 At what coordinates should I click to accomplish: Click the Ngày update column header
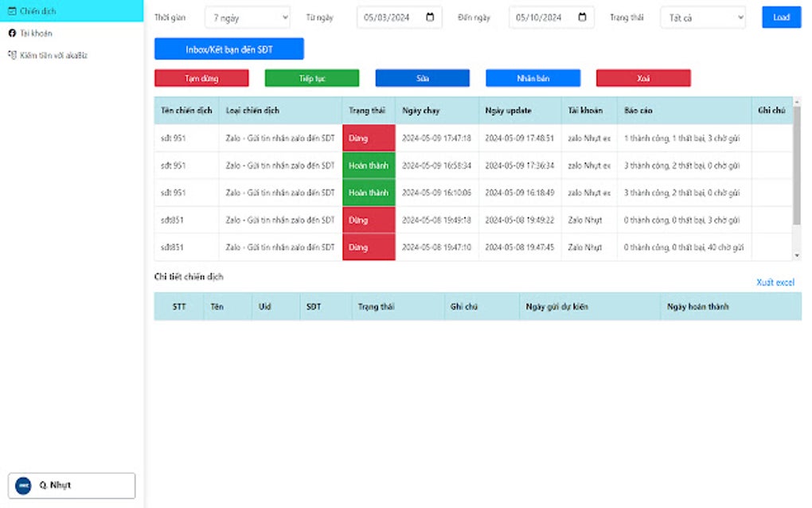coord(519,111)
